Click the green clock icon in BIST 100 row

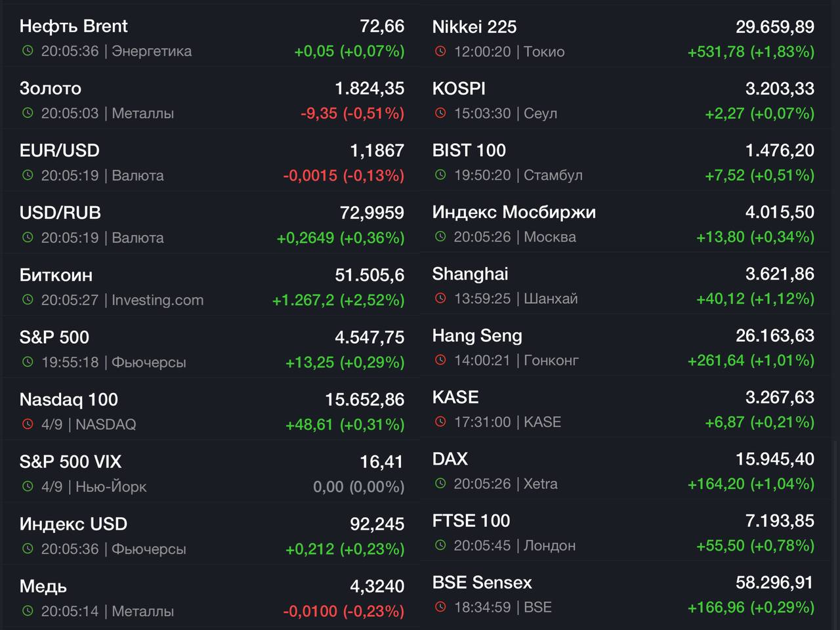440,175
